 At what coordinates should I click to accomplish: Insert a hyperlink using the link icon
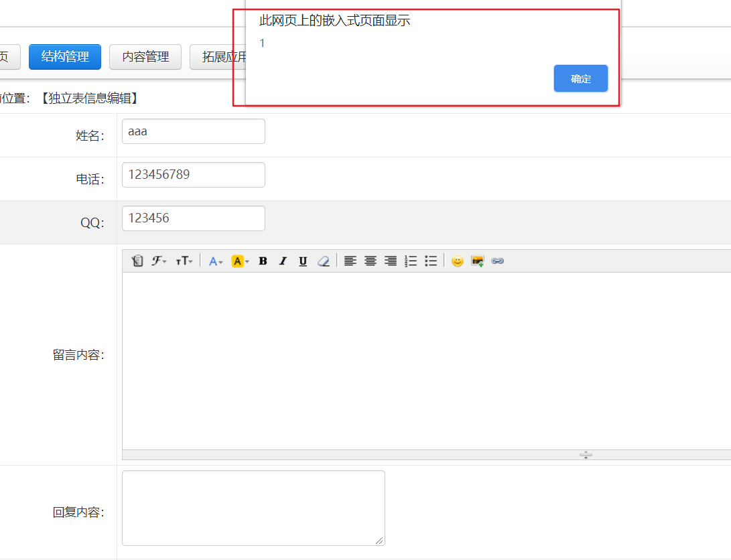tap(497, 261)
